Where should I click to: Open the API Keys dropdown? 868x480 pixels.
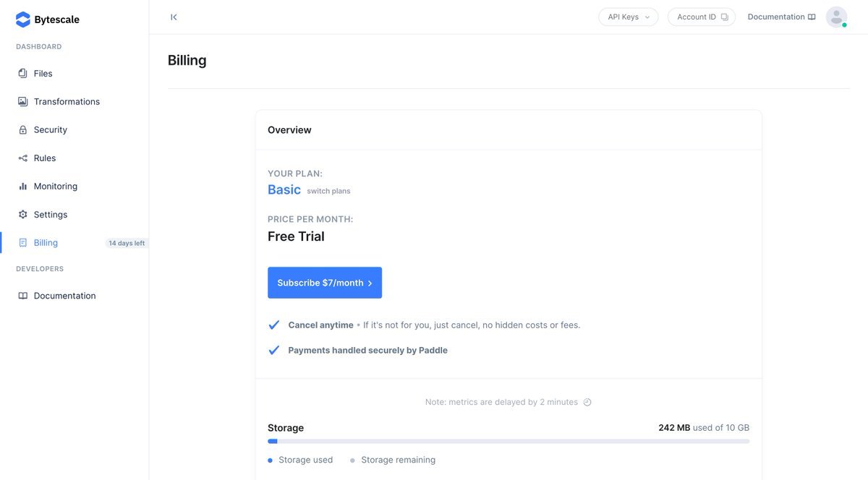[628, 17]
